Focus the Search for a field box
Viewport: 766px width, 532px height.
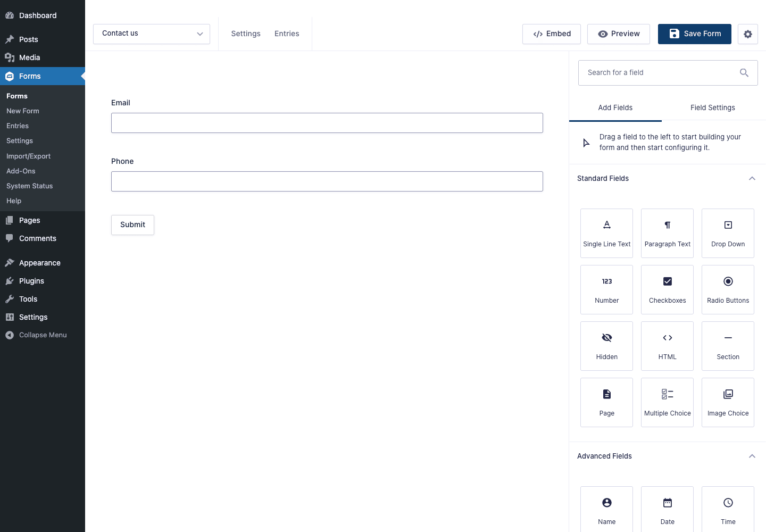(668, 73)
